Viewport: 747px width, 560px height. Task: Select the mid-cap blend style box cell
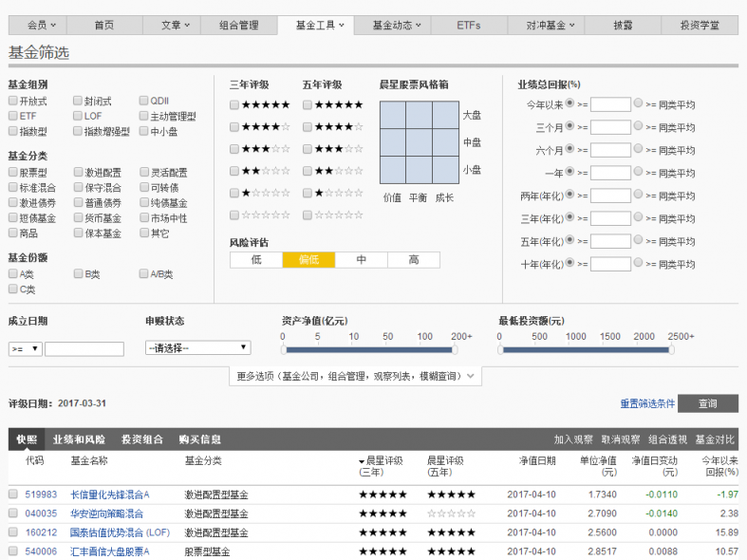420,142
